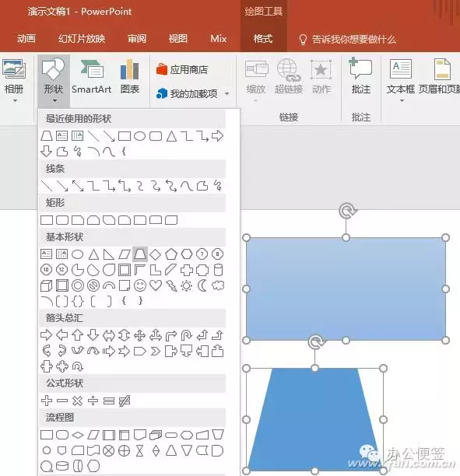Screen dimensions: 460x476
Task: Pick the trapezoid in recently used shapes
Action: (47, 136)
